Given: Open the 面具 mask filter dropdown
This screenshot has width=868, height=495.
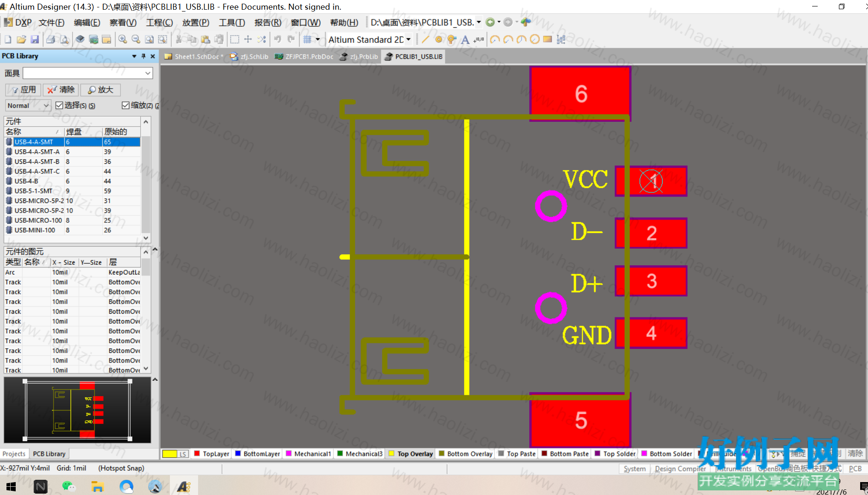Looking at the screenshot, I should tap(148, 73).
